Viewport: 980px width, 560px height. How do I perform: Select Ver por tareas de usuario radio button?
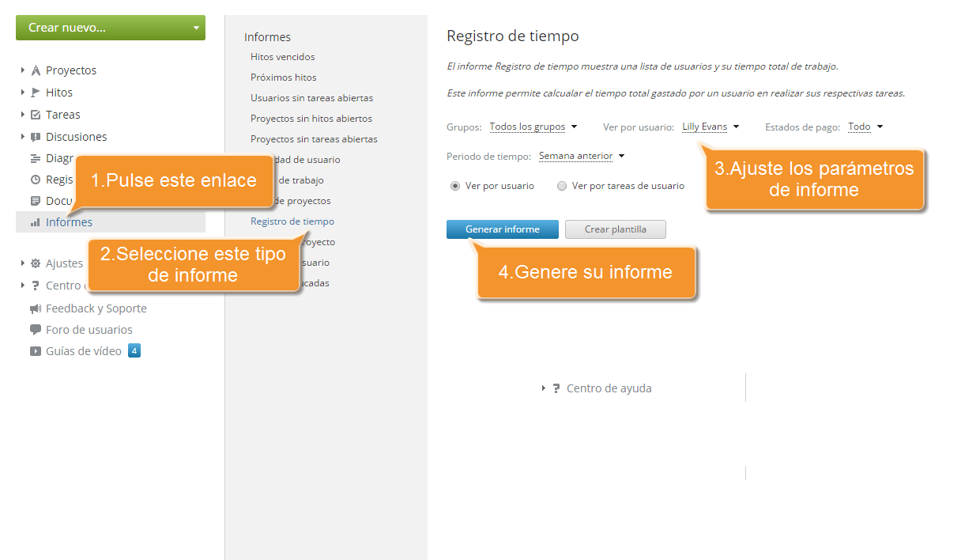(562, 186)
